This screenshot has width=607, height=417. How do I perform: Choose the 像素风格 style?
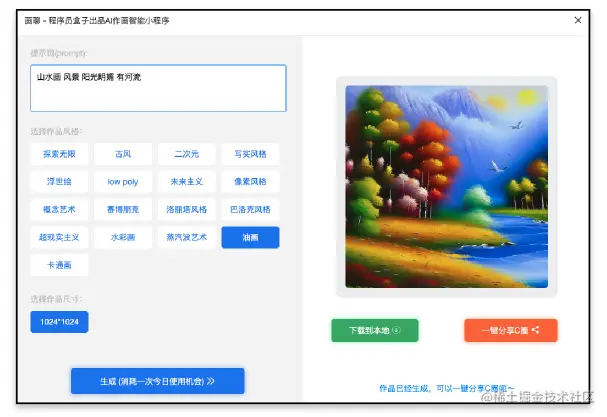coord(250,182)
